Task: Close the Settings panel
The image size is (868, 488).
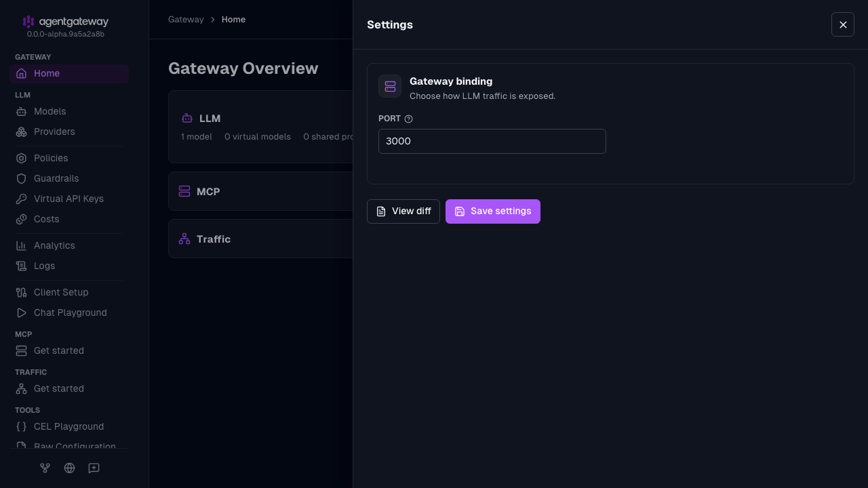Action: point(843,24)
